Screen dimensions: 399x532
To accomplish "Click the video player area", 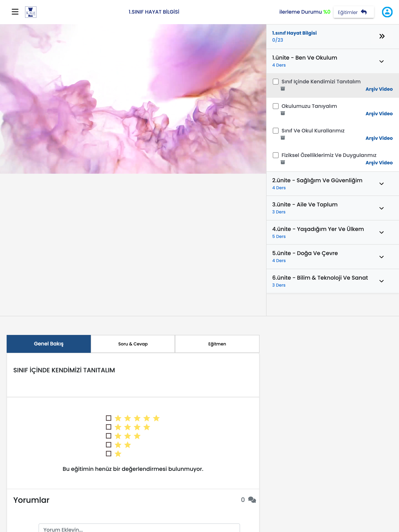I will 133,99.
